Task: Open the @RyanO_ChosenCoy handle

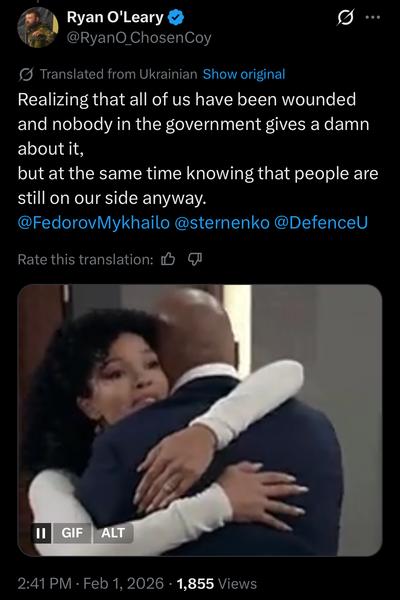Action: pyautogui.click(x=139, y=38)
